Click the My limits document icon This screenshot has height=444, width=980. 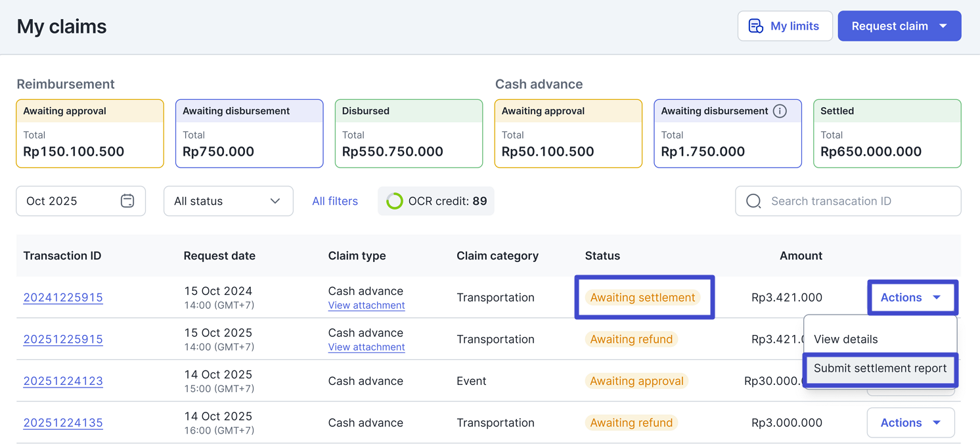coord(755,26)
